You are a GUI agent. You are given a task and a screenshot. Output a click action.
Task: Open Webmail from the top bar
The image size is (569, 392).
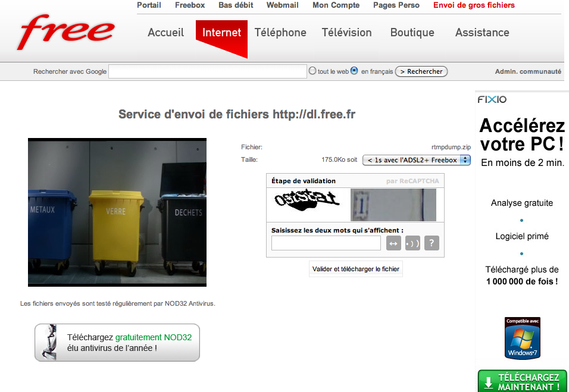coord(282,5)
